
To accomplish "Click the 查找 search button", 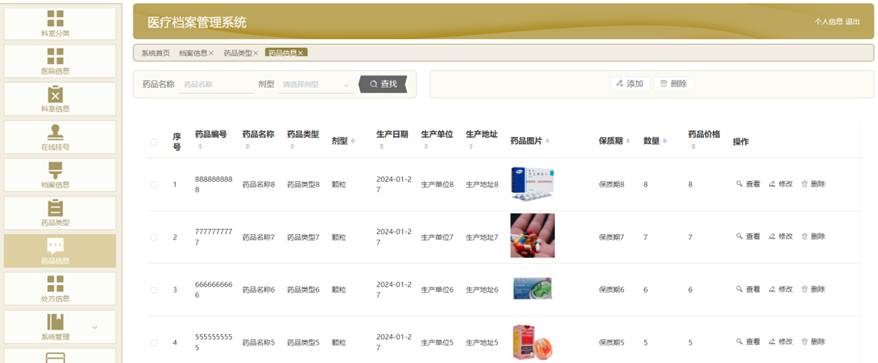I will click(x=383, y=84).
